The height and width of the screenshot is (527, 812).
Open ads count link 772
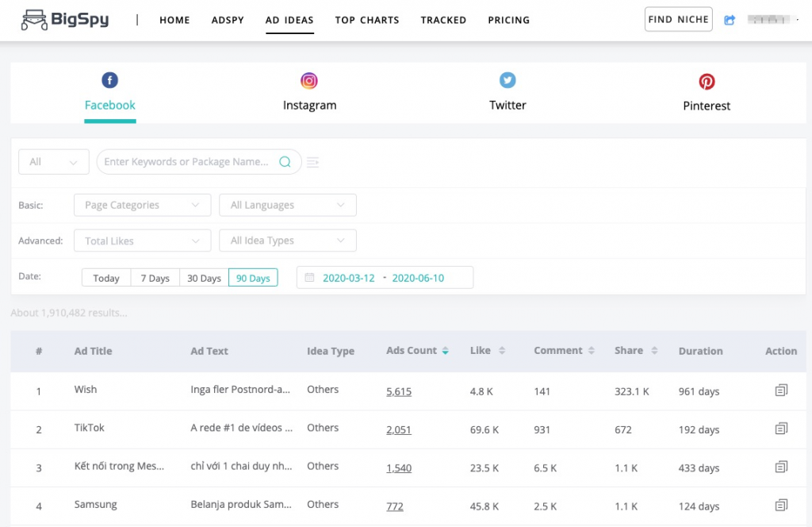pyautogui.click(x=395, y=507)
